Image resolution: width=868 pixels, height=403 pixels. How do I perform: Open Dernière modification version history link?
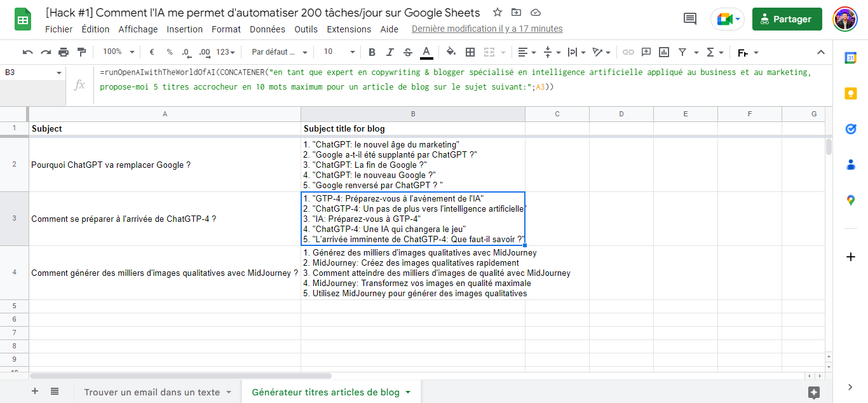(487, 29)
